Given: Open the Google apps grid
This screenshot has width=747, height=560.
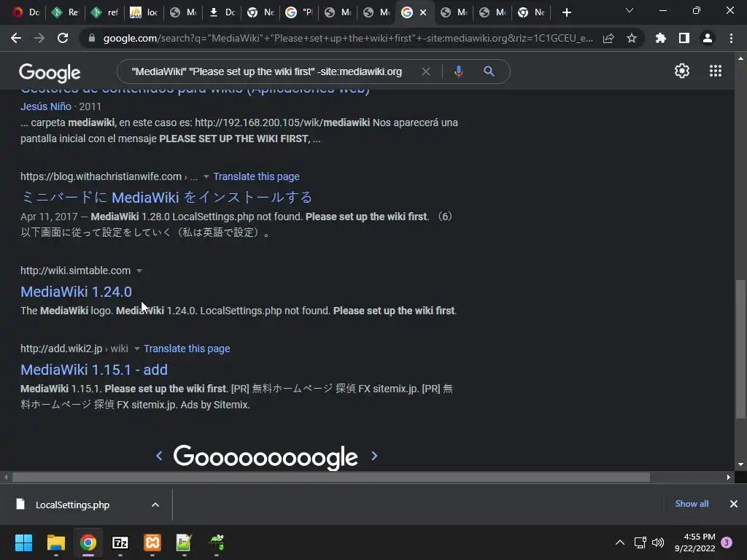Looking at the screenshot, I should coord(715,71).
